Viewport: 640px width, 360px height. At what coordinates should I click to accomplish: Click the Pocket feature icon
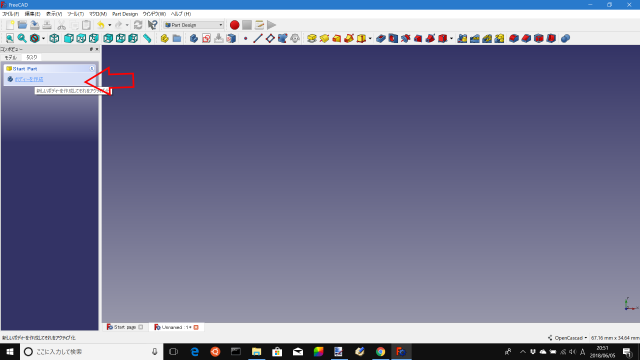pyautogui.click(x=381, y=38)
